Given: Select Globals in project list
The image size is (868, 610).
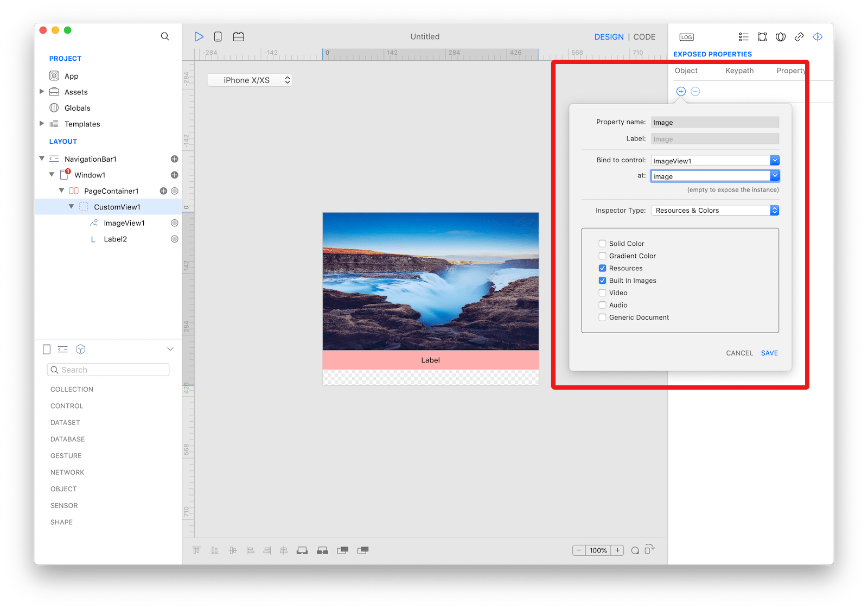Looking at the screenshot, I should point(78,108).
